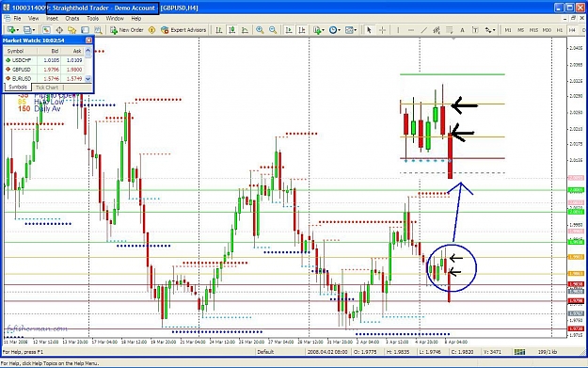This screenshot has width=588, height=368.
Task: Switch chart to M1 timeframe
Action: coord(508,30)
